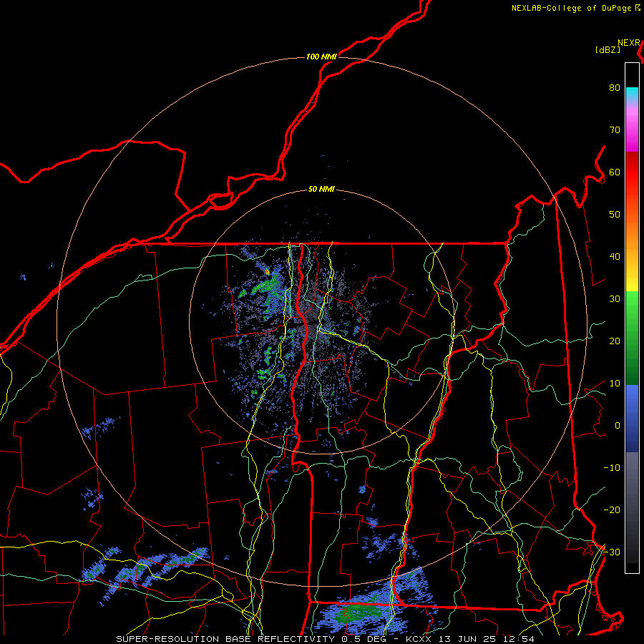Click the 50 value on the dBZ scale
The width and height of the screenshot is (644, 644).
(615, 215)
